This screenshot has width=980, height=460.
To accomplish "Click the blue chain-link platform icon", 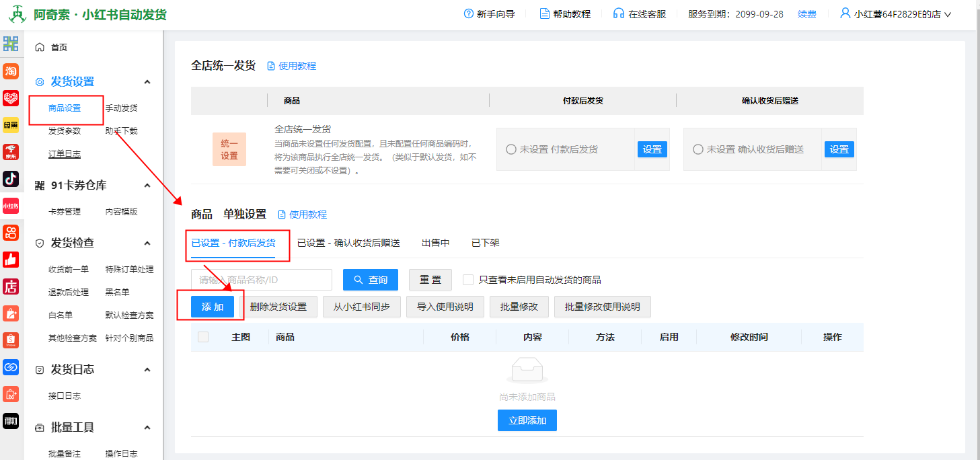I will coord(11,367).
